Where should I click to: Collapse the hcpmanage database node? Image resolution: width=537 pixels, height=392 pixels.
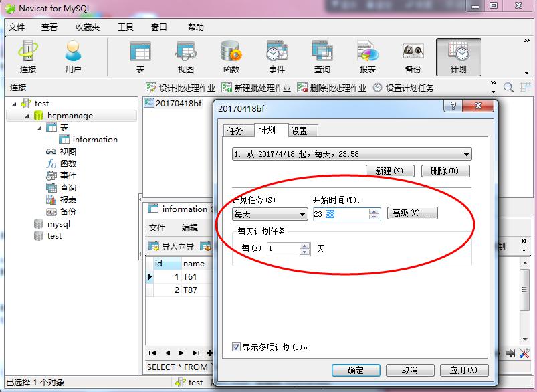point(27,116)
